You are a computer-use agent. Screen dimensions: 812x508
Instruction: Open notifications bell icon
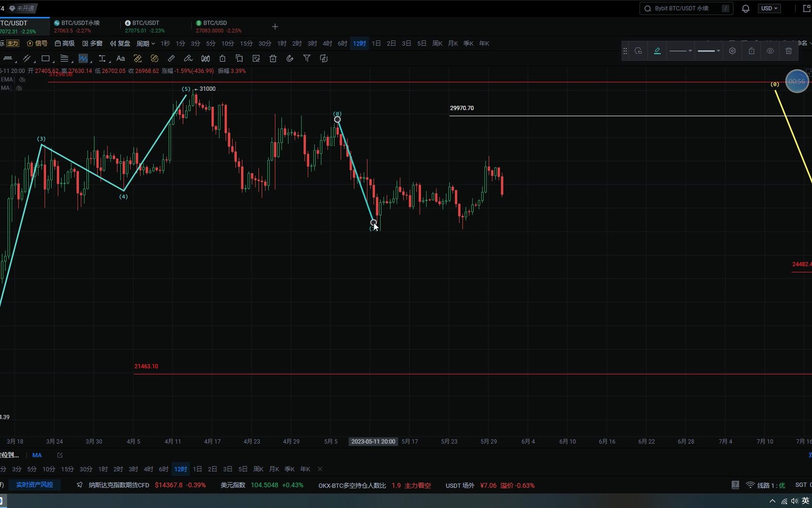[x=746, y=8]
